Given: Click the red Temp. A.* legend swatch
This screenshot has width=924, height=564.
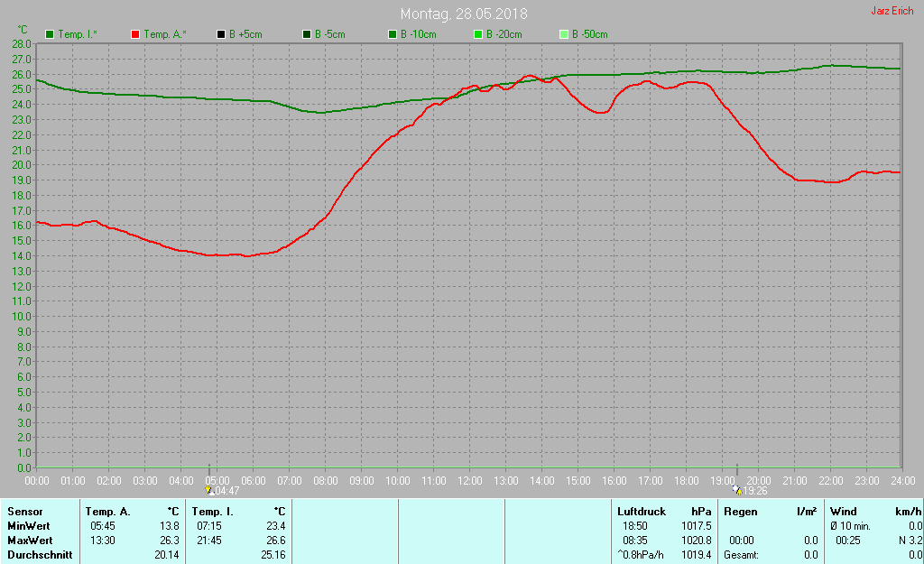Looking at the screenshot, I should [135, 34].
